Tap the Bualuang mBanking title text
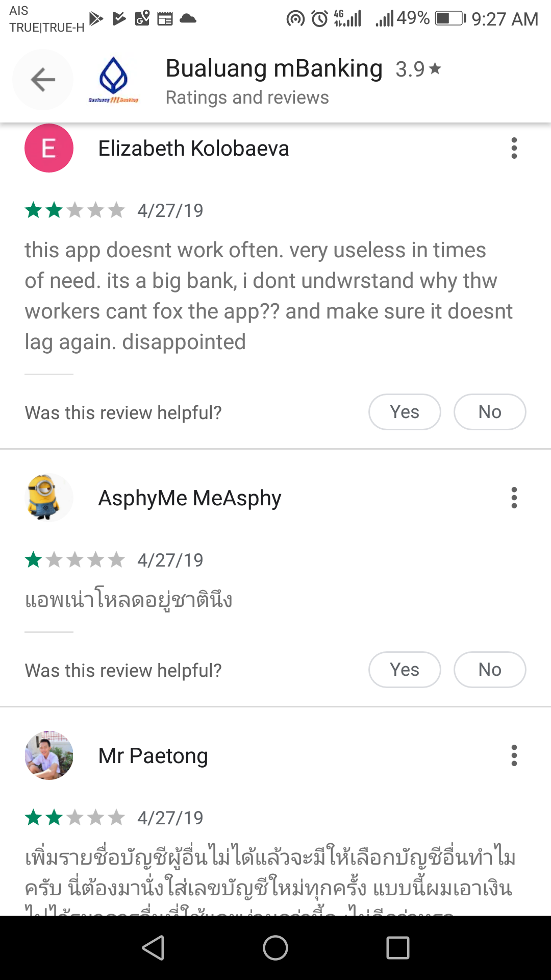 point(274,68)
